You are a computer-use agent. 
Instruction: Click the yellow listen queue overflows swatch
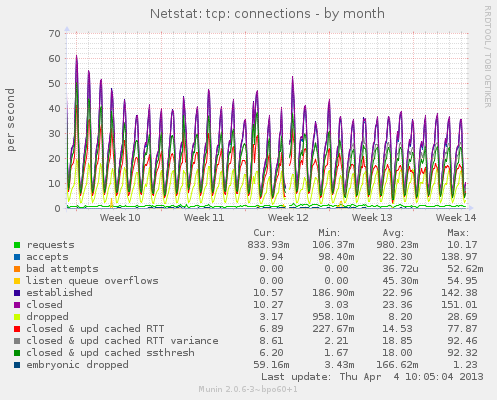coord(17,281)
